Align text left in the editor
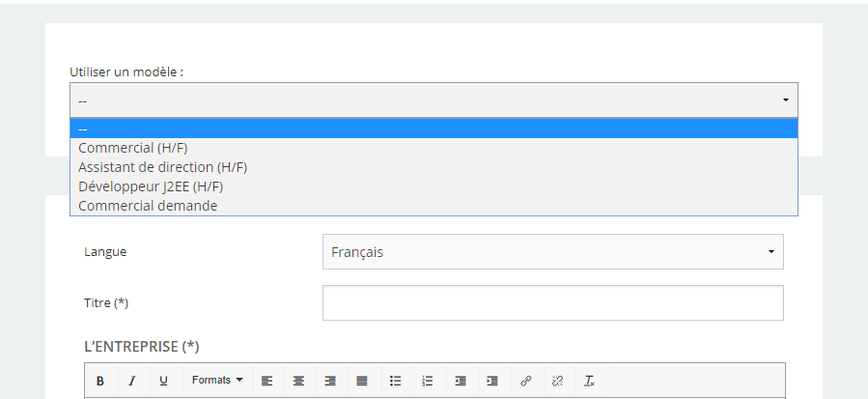 [267, 381]
